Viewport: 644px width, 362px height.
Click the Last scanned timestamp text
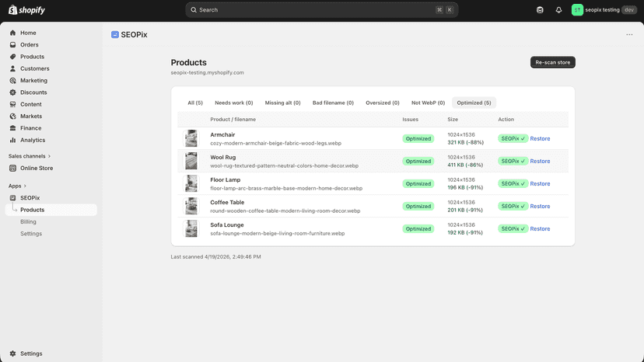[215, 257]
